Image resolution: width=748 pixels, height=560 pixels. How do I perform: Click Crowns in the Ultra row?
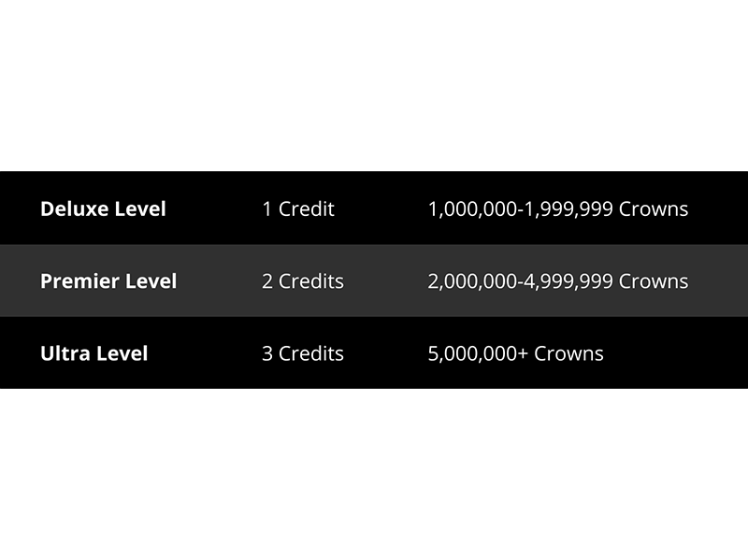(568, 353)
